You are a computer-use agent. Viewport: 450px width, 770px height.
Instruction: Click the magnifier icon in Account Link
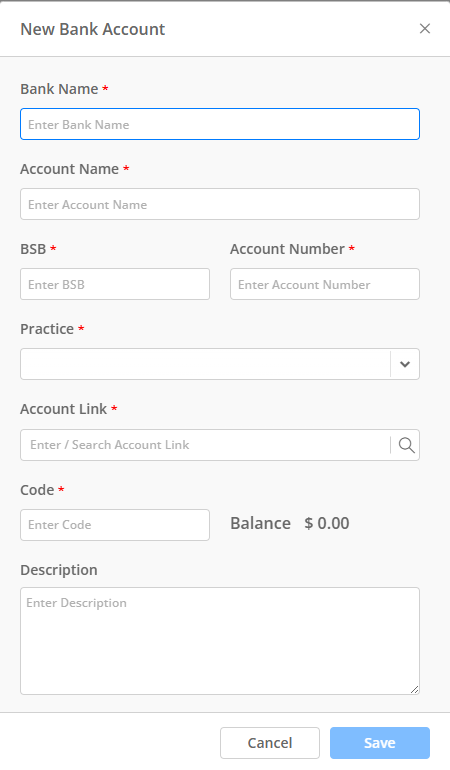pyautogui.click(x=406, y=445)
